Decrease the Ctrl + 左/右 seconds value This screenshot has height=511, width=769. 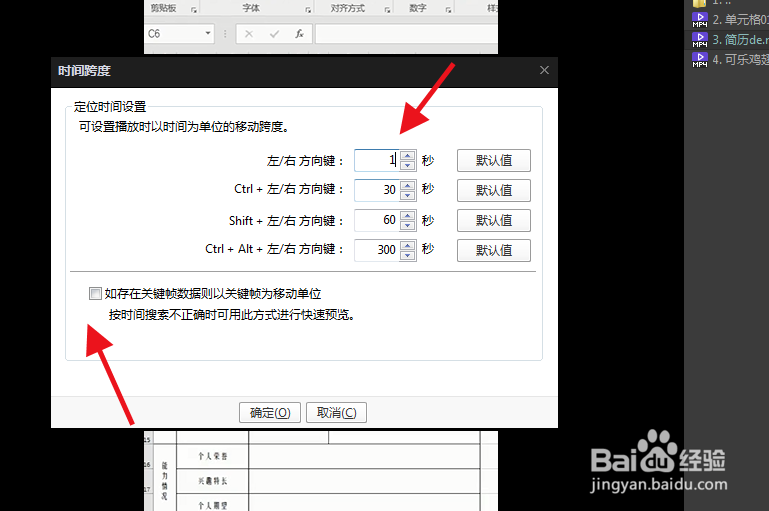click(408, 195)
